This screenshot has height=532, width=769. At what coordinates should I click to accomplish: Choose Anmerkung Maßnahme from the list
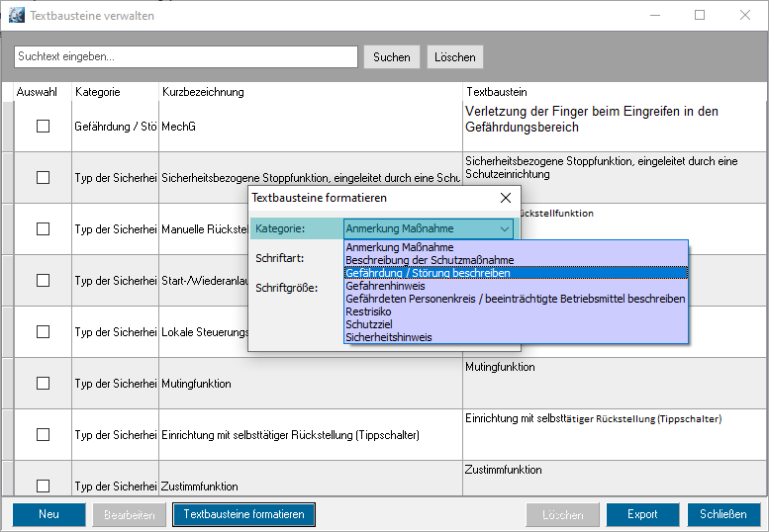tap(400, 247)
